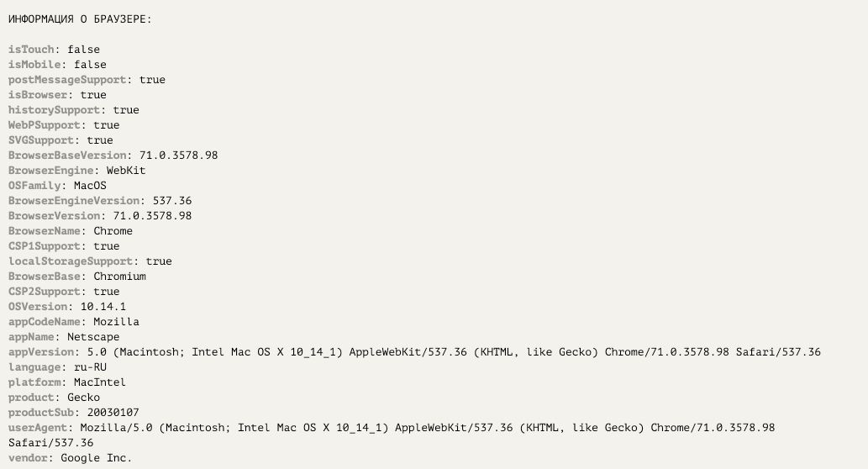Click the OSVersion 10.14.1 value
The height and width of the screenshot is (469, 868).
[103, 307]
